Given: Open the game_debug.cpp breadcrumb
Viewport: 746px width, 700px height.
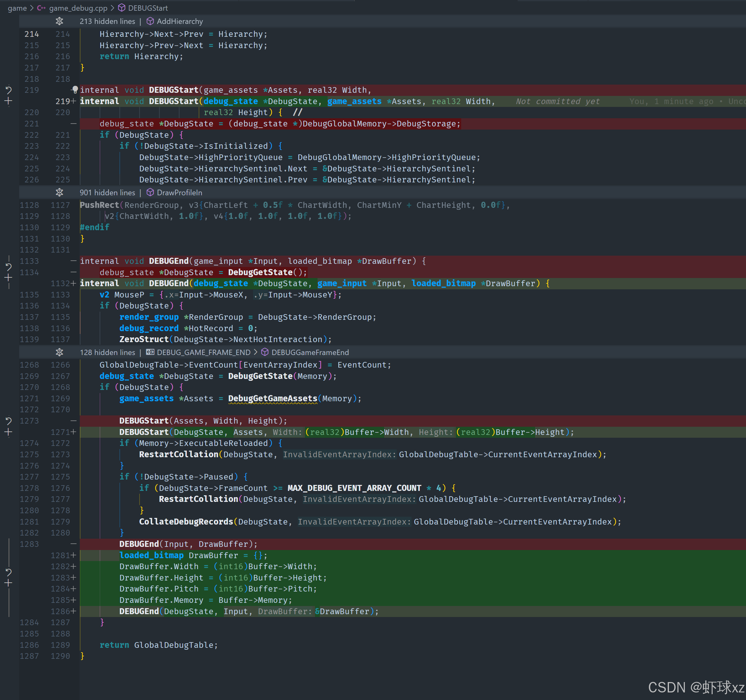Looking at the screenshot, I should click(78, 8).
